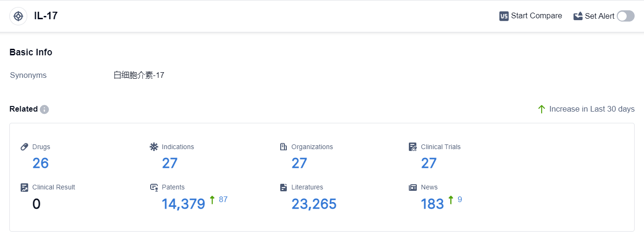Click the 87 patents increase number
644x241 pixels.
[x=223, y=200]
